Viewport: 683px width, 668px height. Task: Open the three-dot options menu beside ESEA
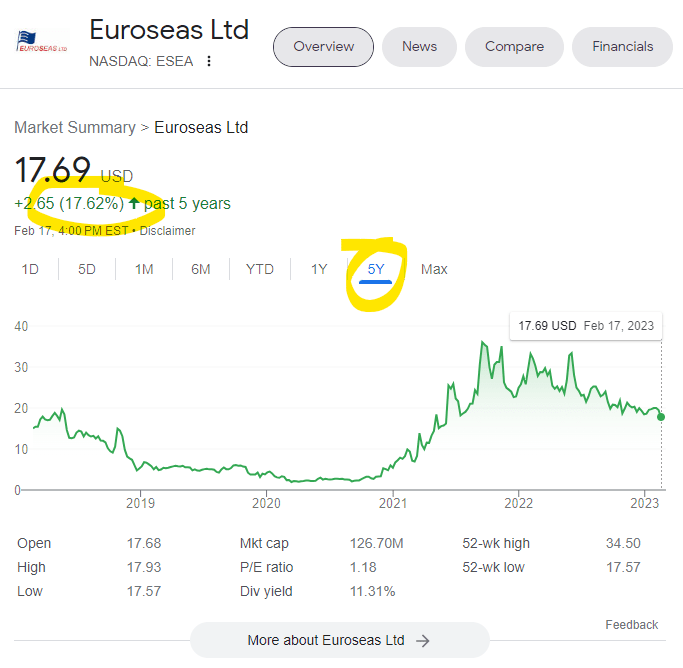[209, 61]
